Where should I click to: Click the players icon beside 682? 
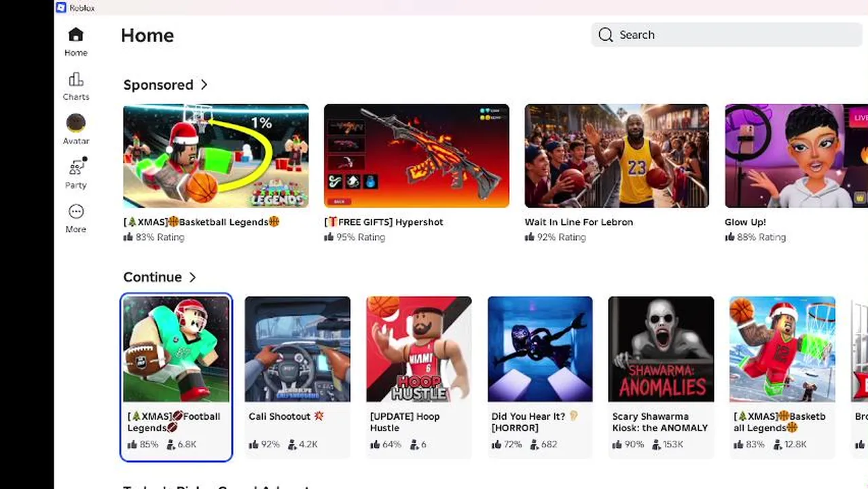pyautogui.click(x=535, y=444)
